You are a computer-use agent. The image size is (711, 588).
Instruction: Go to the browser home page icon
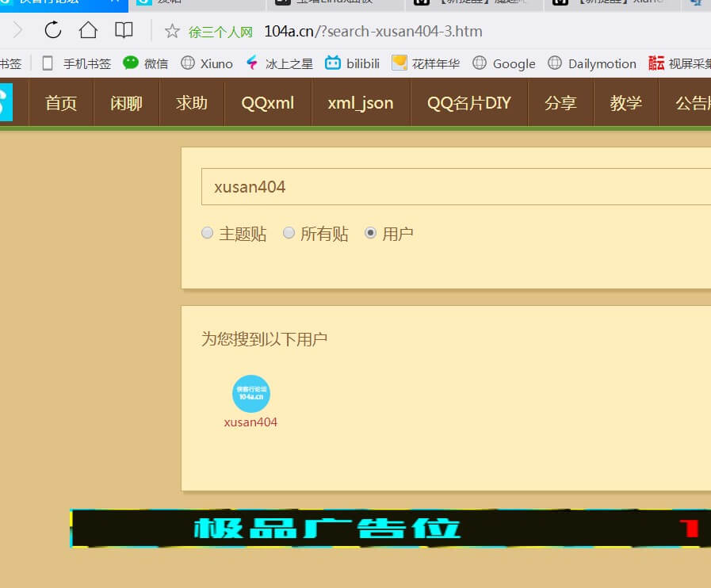coord(88,30)
